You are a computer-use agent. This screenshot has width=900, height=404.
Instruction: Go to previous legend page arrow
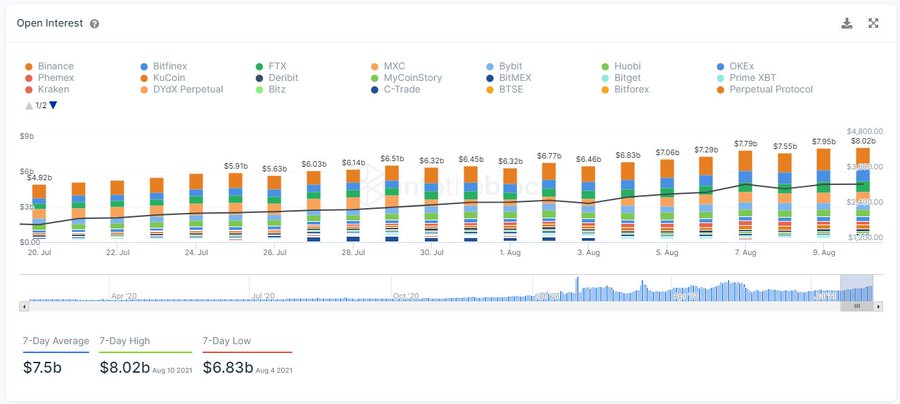29,105
